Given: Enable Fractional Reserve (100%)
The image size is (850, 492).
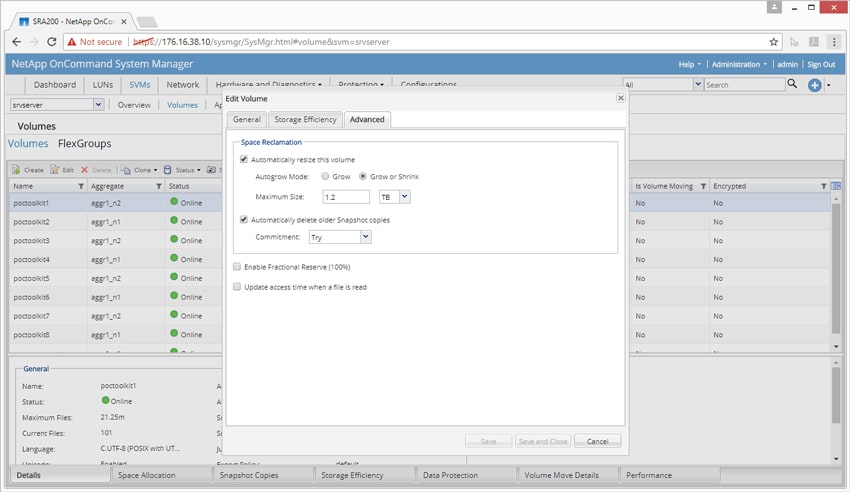Looking at the screenshot, I should (237, 267).
